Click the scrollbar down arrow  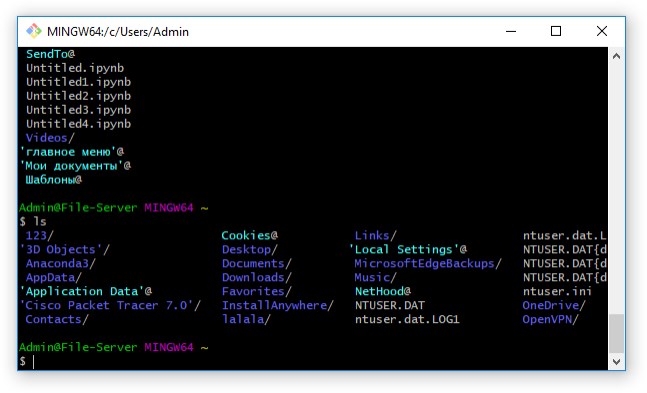[616, 362]
